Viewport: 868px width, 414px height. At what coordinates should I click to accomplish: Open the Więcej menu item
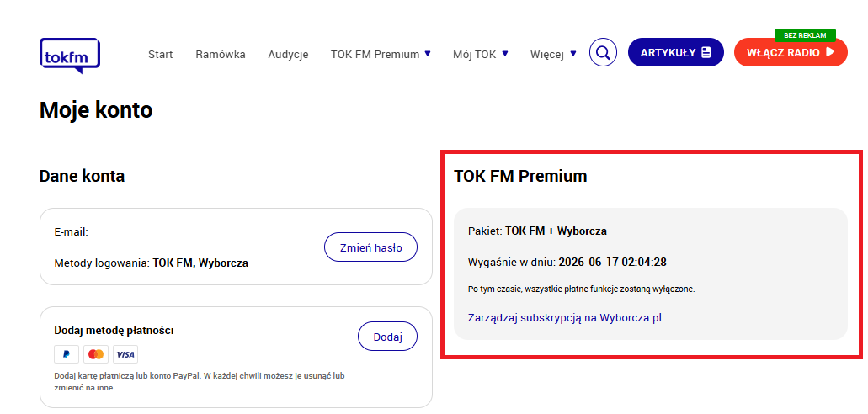pos(547,54)
